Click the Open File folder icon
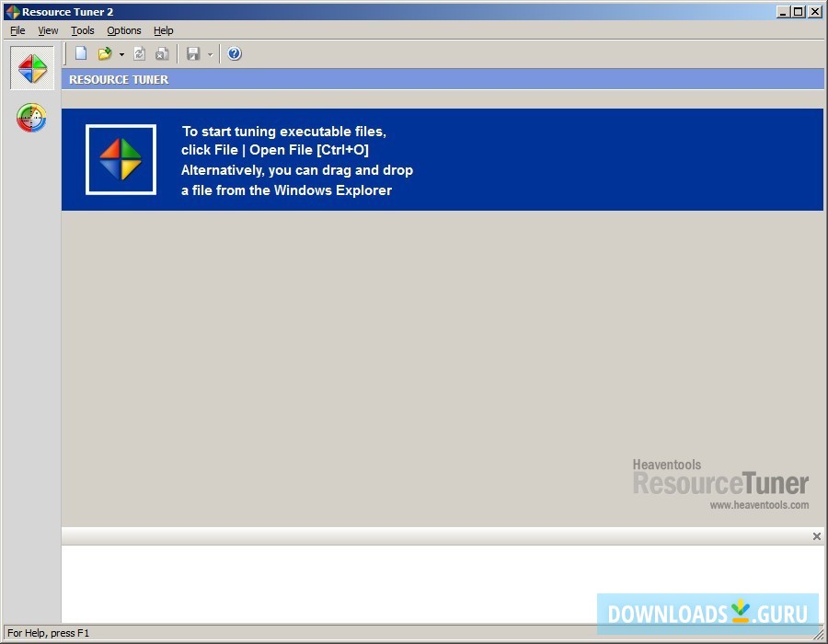 (x=104, y=53)
